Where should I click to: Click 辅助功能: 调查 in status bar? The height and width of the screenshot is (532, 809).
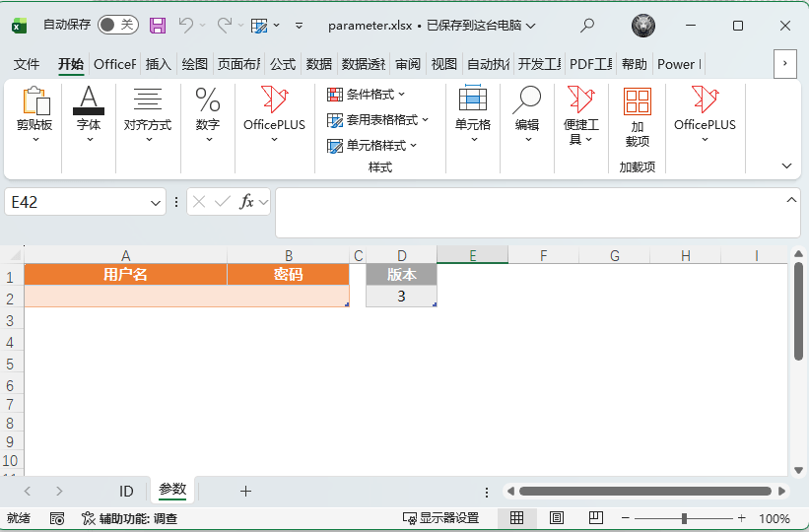pos(130,518)
